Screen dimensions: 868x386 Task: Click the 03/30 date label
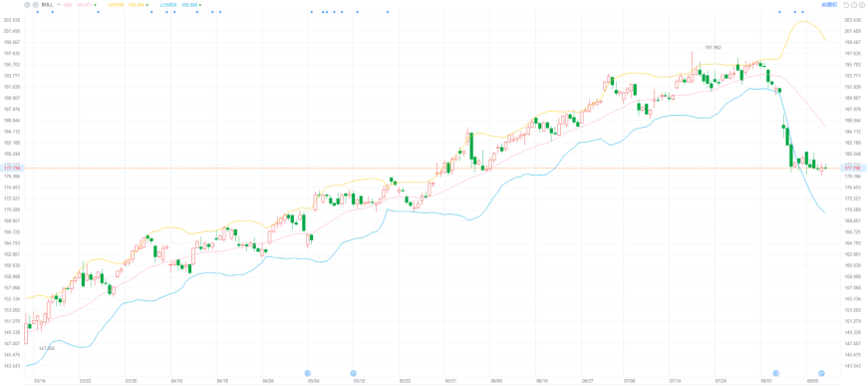tap(132, 381)
